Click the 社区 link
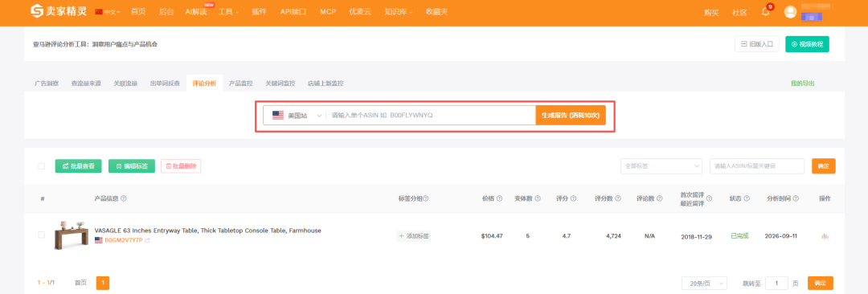868x294 pixels. [739, 13]
